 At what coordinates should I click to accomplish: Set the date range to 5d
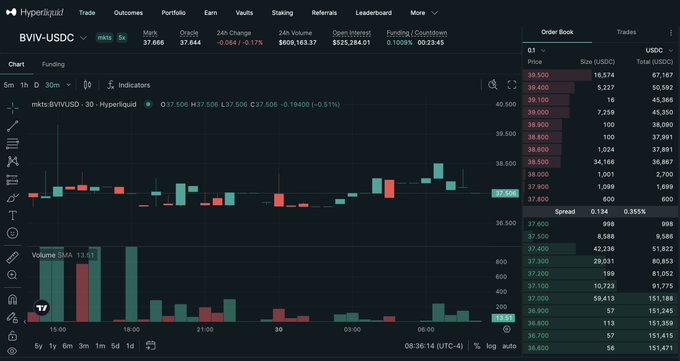pyautogui.click(x=115, y=346)
